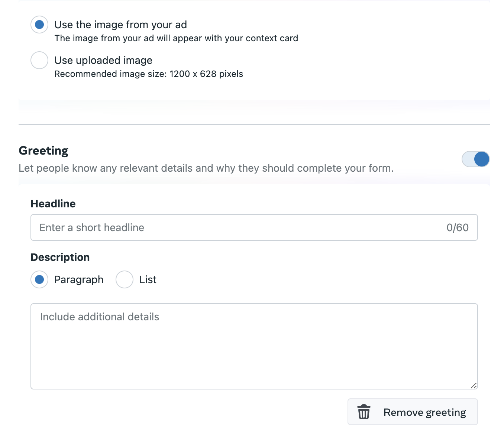Click the context card image subtitle text
504x440 pixels.
click(176, 38)
